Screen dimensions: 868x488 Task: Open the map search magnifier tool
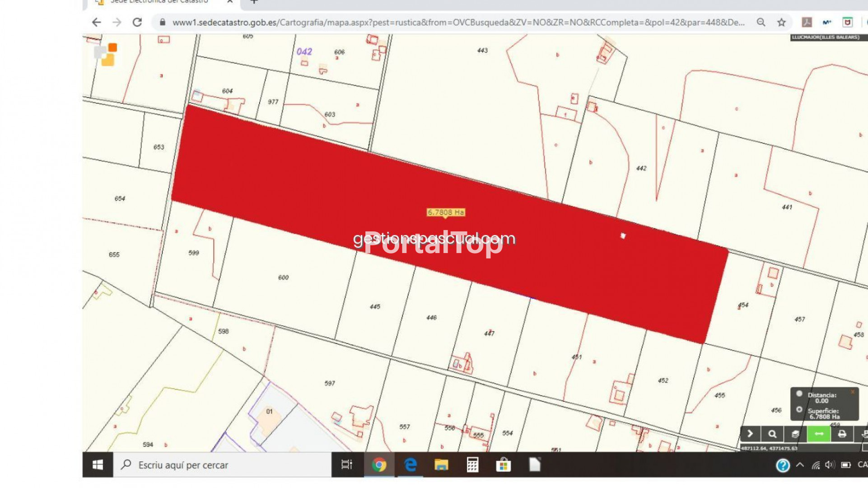coord(772,434)
